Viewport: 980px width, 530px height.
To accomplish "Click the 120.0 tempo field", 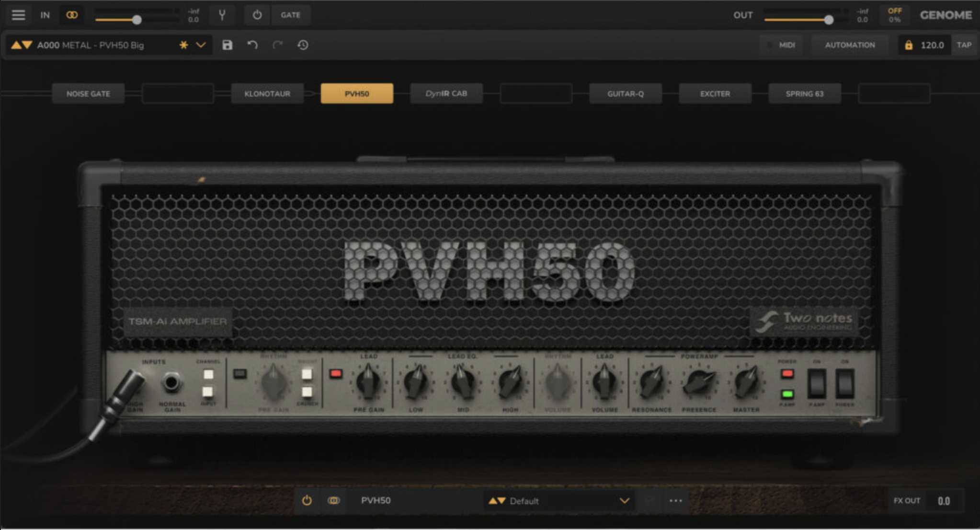I will 932,45.
